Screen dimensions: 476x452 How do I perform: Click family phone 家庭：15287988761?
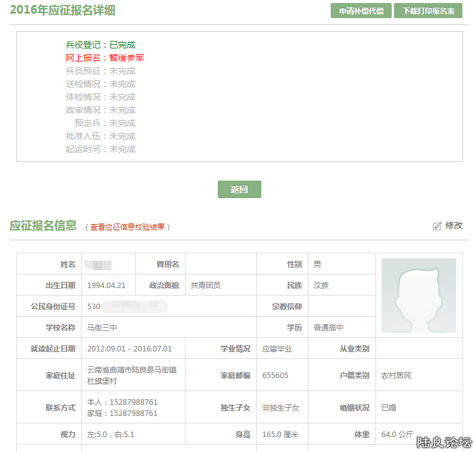pyautogui.click(x=122, y=413)
